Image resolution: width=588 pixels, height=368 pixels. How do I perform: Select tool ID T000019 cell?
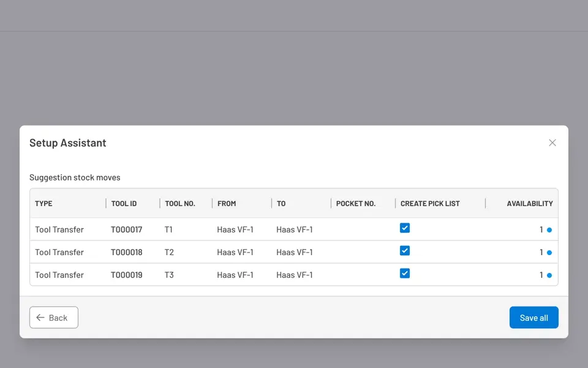click(x=126, y=275)
